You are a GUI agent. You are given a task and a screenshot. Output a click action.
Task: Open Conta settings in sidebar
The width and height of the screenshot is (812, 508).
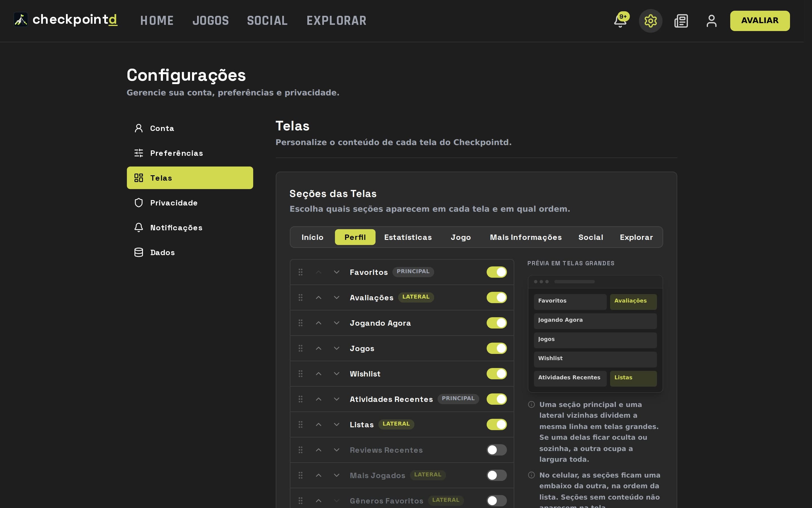[190, 128]
